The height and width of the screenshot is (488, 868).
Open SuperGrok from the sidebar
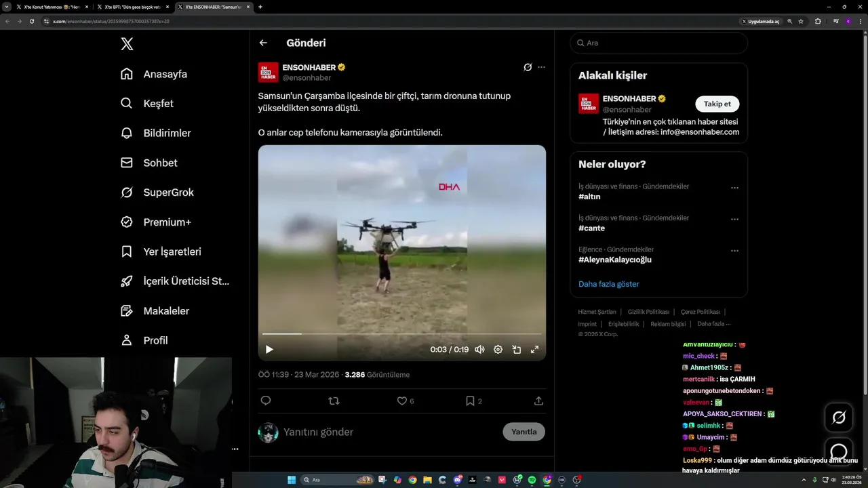[157, 192]
